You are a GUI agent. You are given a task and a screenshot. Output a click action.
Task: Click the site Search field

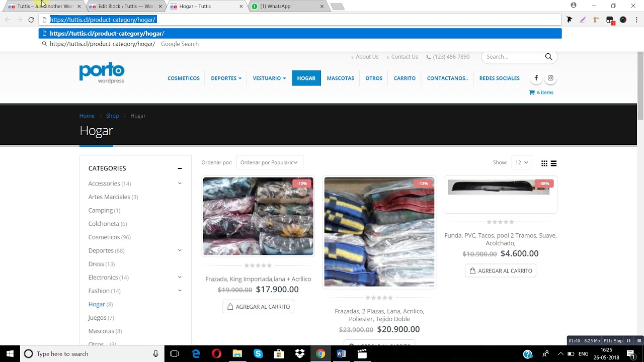(512, 57)
